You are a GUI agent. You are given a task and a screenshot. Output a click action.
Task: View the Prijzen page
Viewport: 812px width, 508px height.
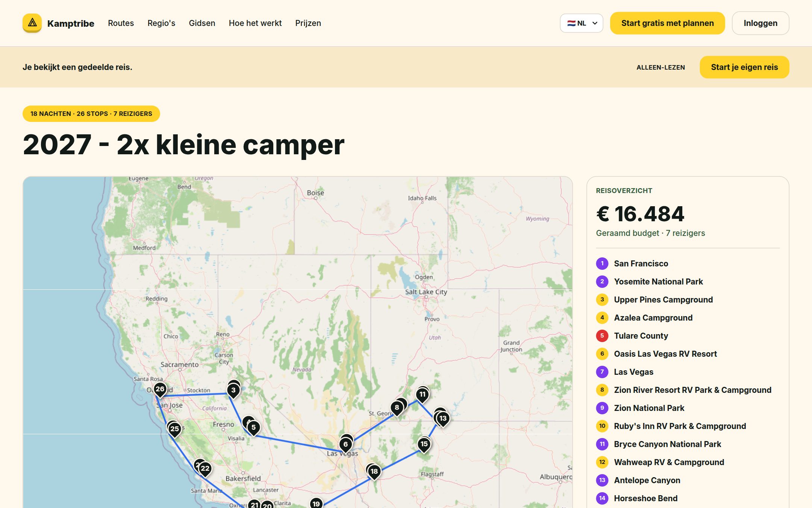click(308, 23)
